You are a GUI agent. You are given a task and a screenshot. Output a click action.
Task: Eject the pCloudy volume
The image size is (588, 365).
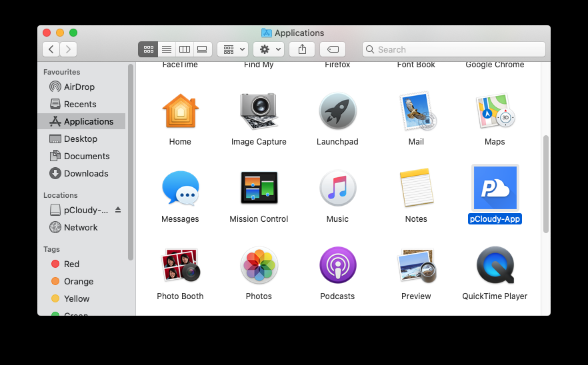[118, 210]
